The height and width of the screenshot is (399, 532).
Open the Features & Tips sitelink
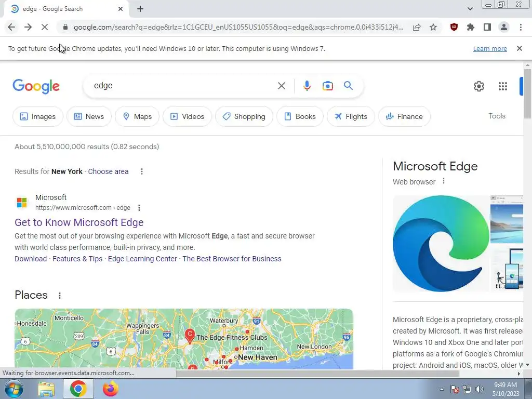(x=77, y=259)
